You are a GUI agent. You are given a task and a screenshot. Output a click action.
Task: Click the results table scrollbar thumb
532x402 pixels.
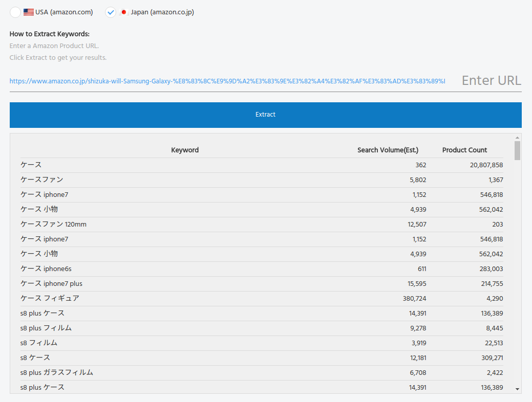click(517, 151)
